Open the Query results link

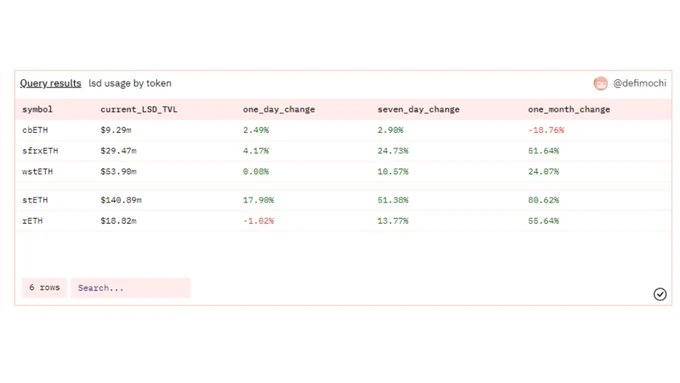click(x=50, y=83)
